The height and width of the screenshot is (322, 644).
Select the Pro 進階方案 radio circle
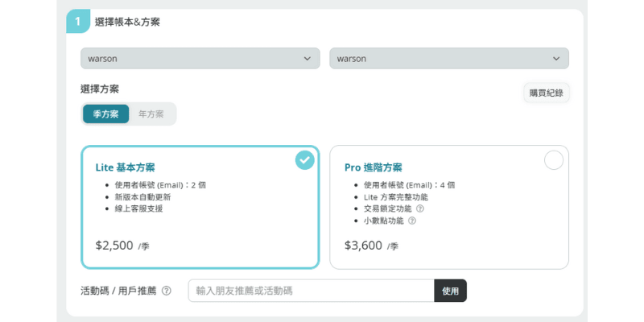click(554, 160)
